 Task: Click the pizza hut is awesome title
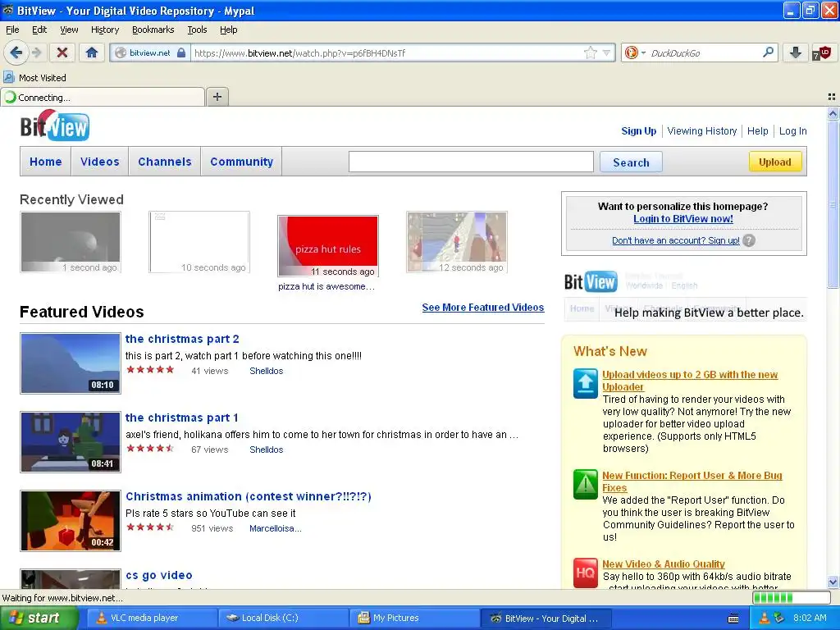pos(326,286)
